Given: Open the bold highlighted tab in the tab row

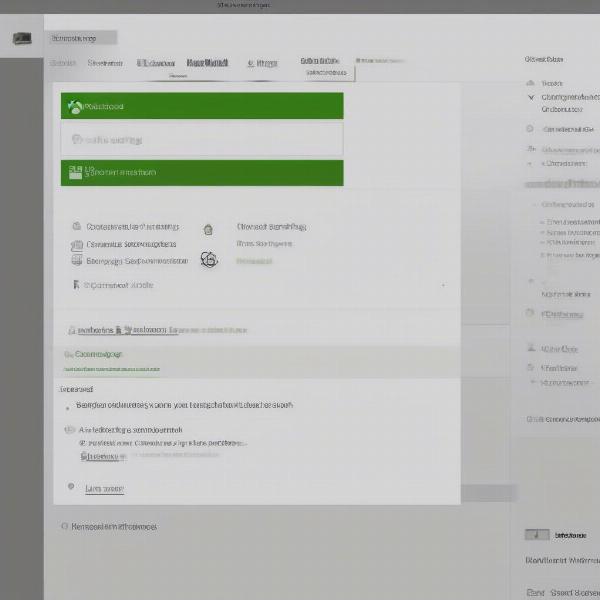Looking at the screenshot, I should point(207,62).
